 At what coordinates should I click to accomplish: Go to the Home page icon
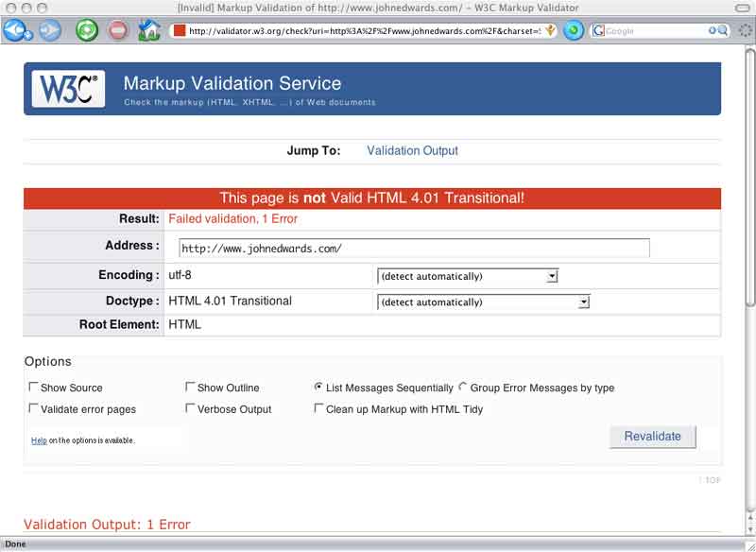coord(149,30)
